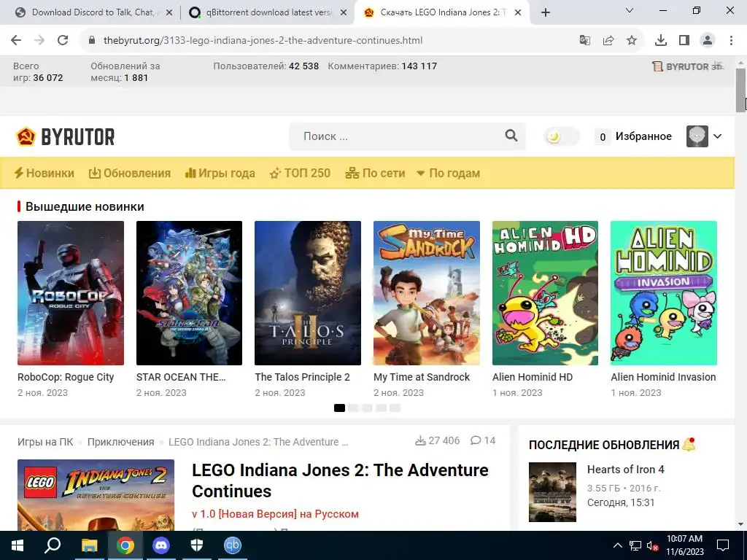Image resolution: width=747 pixels, height=560 pixels.
Task: Open the Обновления menu item
Action: point(130,173)
